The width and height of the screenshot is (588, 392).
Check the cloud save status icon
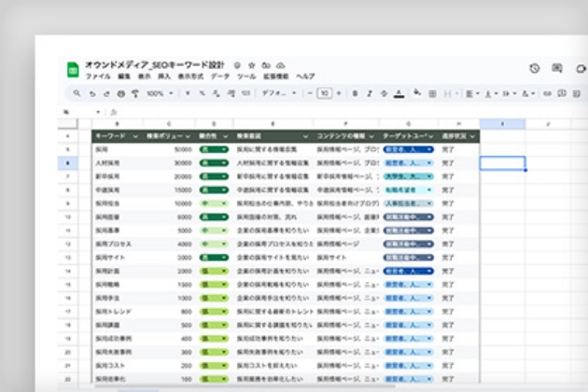point(281,65)
